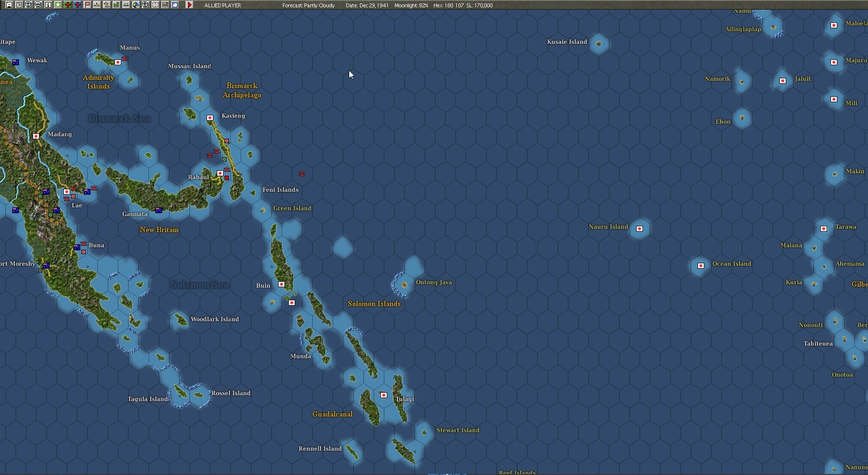This screenshot has height=475, width=868.
Task: Click the two yellow ships toolbar icon
Action: tap(107, 5)
